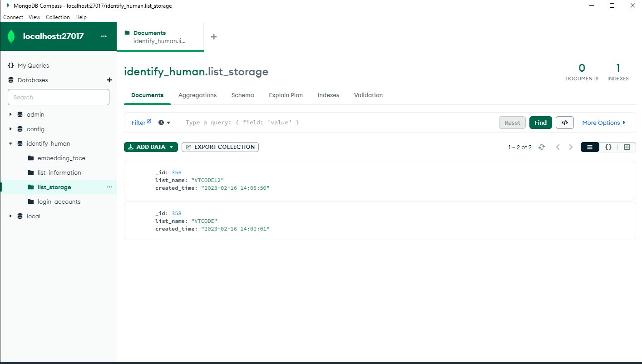Switch to the Schema tab
Screen dimensions: 642x364
tap(242, 95)
